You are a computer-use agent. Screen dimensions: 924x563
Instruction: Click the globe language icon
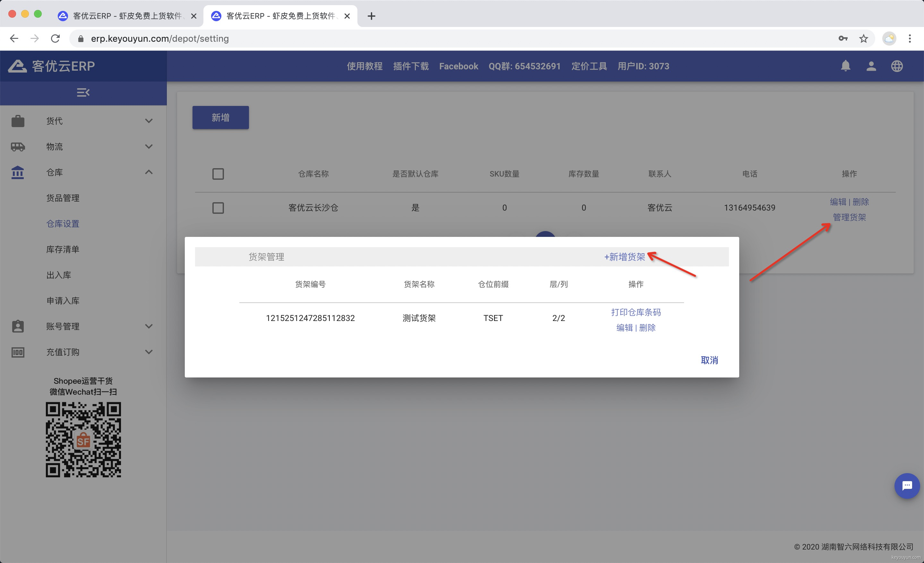pos(897,66)
